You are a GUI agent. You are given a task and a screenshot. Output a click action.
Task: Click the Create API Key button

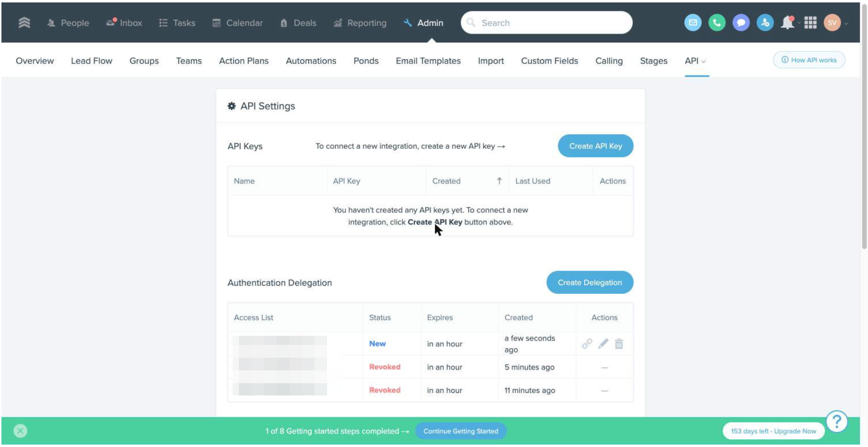pyautogui.click(x=595, y=145)
